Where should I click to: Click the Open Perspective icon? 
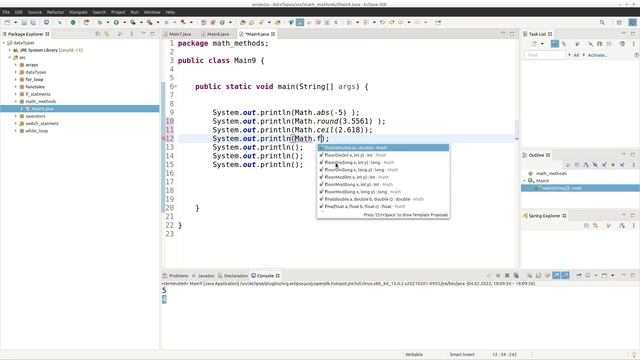click(x=619, y=22)
